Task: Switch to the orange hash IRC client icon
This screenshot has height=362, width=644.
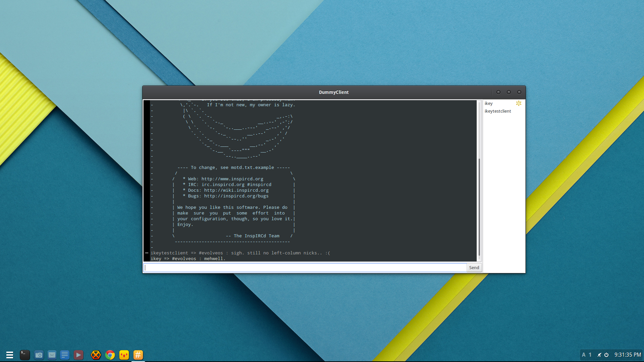Action: (138, 355)
